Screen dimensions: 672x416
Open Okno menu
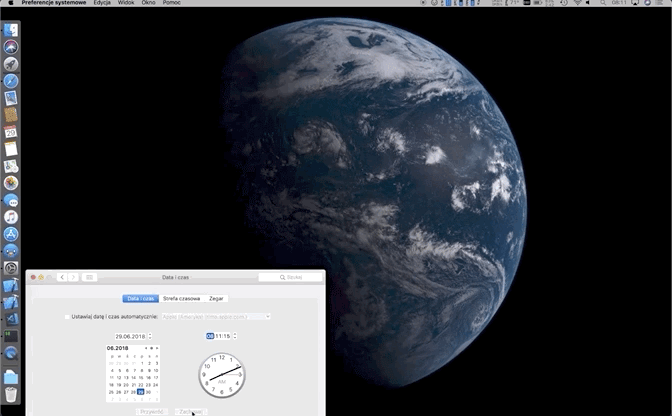pos(148,3)
